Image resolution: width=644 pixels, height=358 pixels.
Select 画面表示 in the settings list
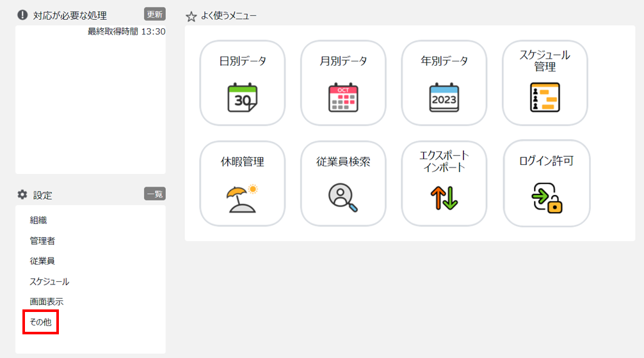click(46, 301)
